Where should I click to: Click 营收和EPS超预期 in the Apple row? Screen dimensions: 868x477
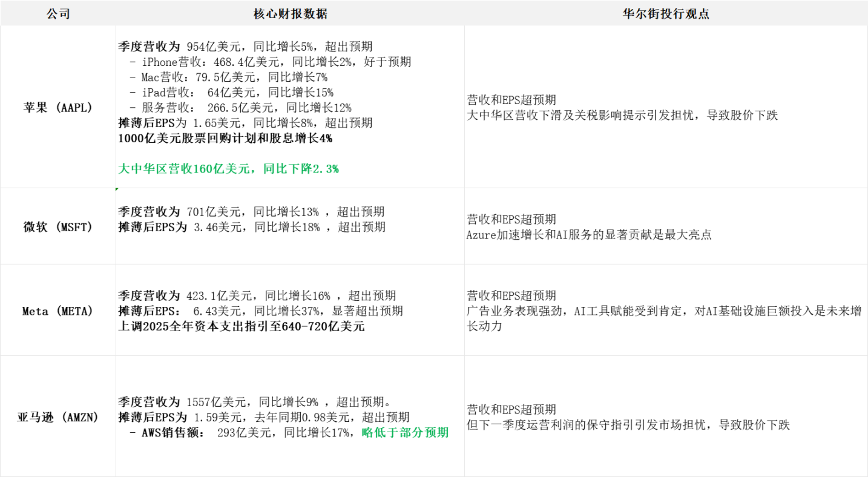click(x=511, y=100)
